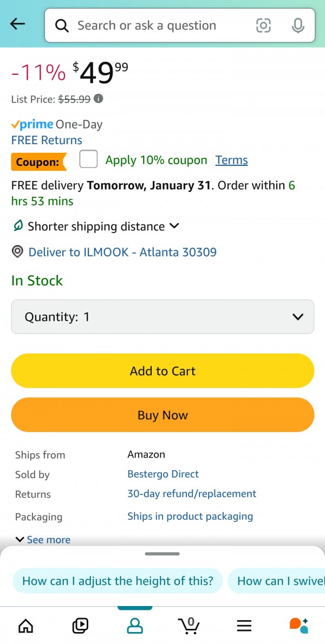The height and width of the screenshot is (644, 325).
Task: Tap the bottom sheet drag handle
Action: click(x=162, y=554)
